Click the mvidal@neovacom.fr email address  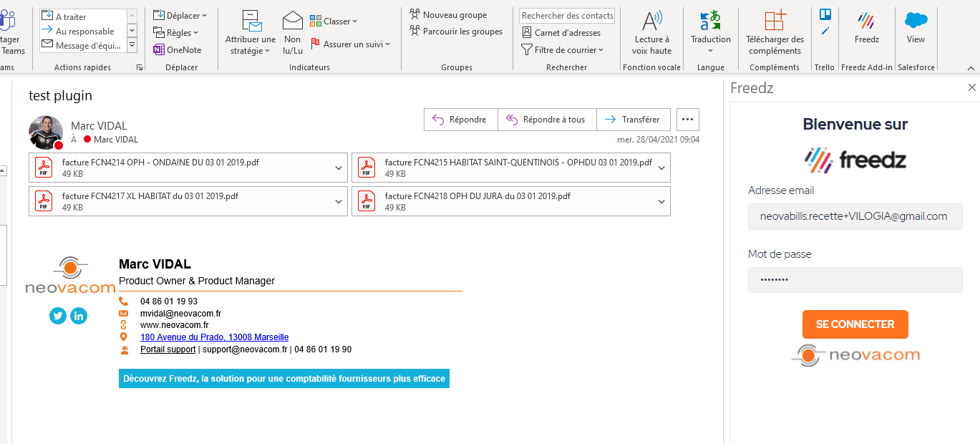[180, 313]
